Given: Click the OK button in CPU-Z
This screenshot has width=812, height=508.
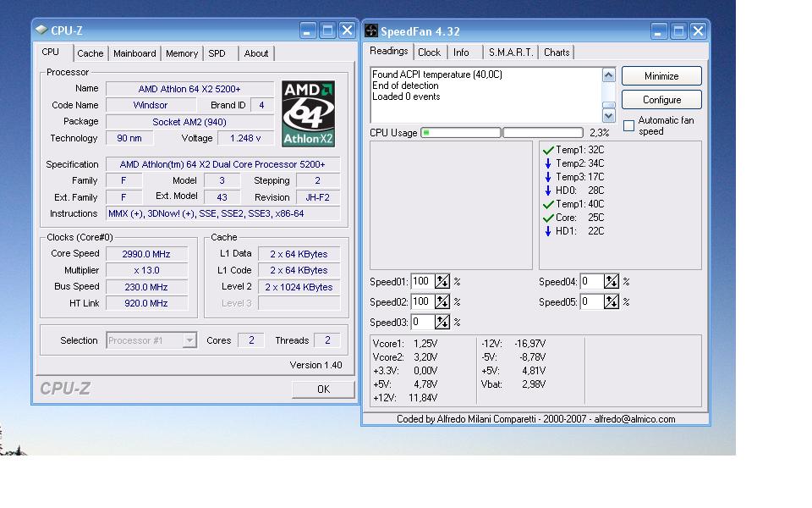Looking at the screenshot, I should (x=323, y=389).
